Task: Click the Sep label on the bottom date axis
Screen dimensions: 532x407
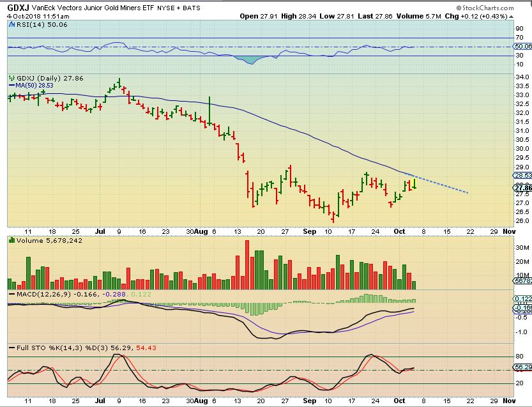Action: click(x=309, y=401)
